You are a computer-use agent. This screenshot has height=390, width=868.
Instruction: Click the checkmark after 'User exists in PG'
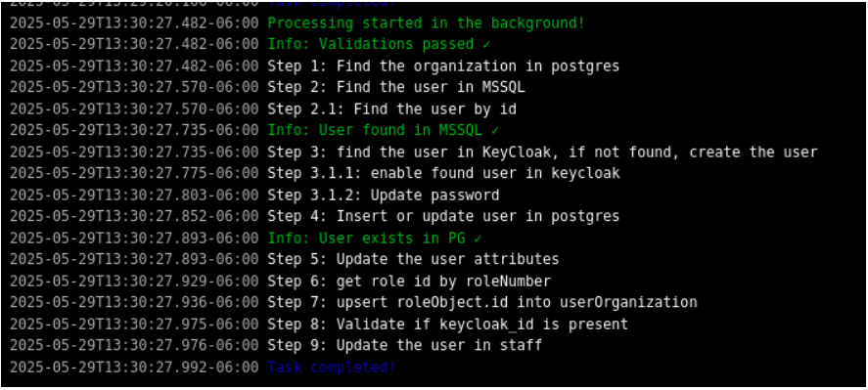click(478, 238)
